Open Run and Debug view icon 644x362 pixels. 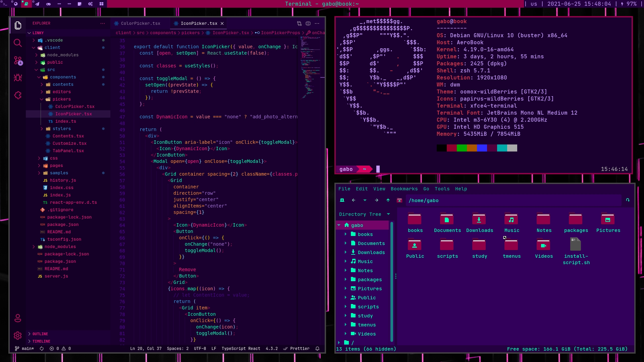[x=18, y=78]
